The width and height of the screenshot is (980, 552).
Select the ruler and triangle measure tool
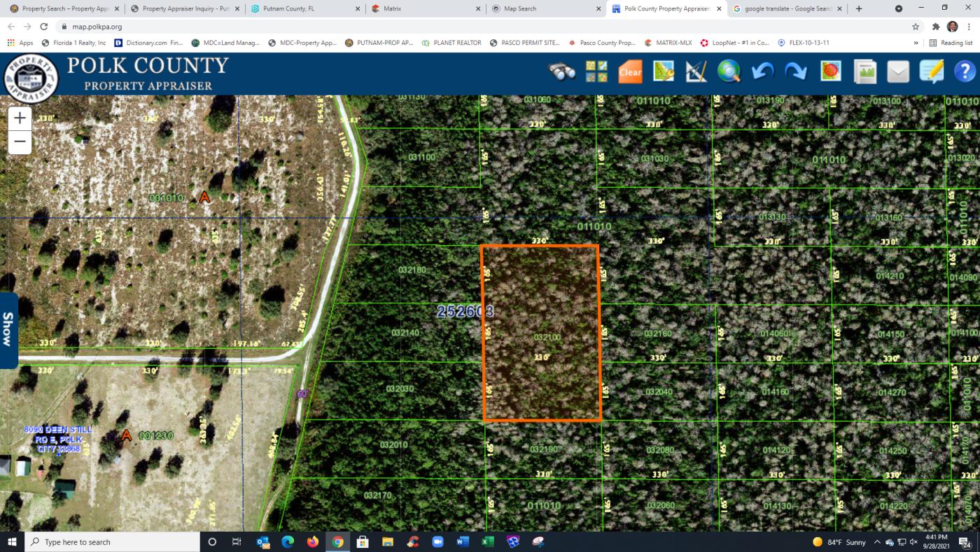[696, 71]
